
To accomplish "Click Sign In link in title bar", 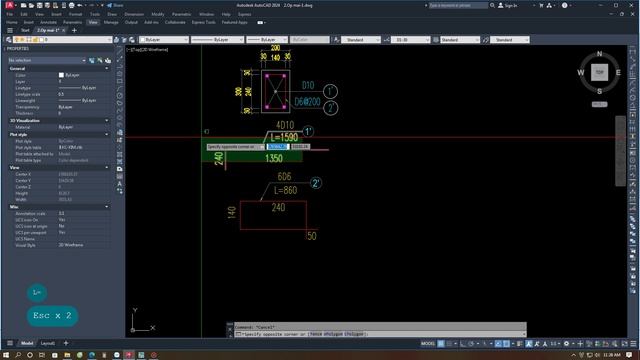I will (508, 5).
